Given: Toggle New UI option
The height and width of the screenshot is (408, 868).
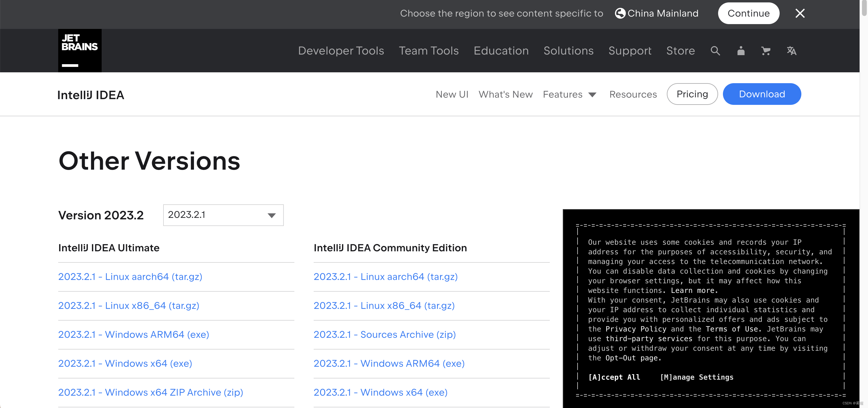Looking at the screenshot, I should (452, 93).
